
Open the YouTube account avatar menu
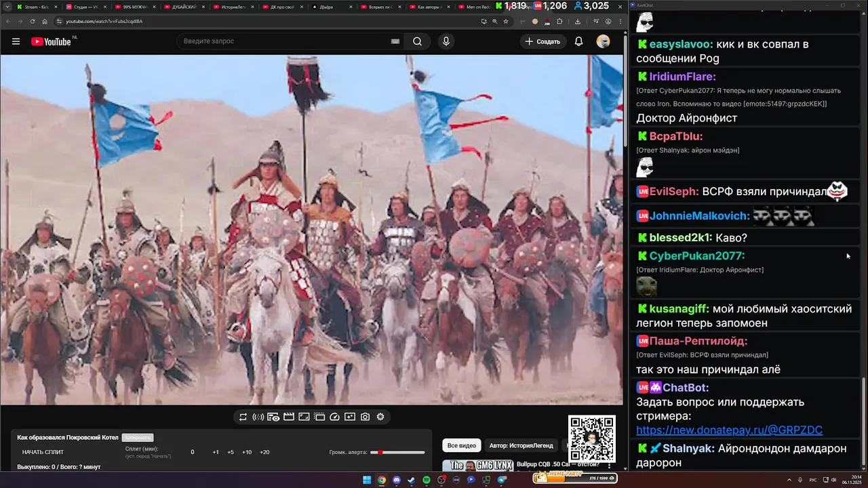603,41
